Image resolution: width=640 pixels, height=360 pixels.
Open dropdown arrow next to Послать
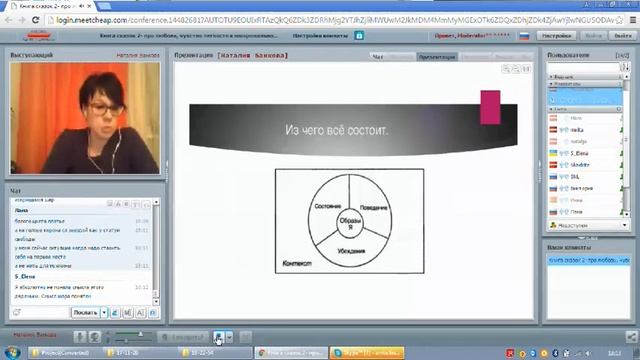click(104, 313)
